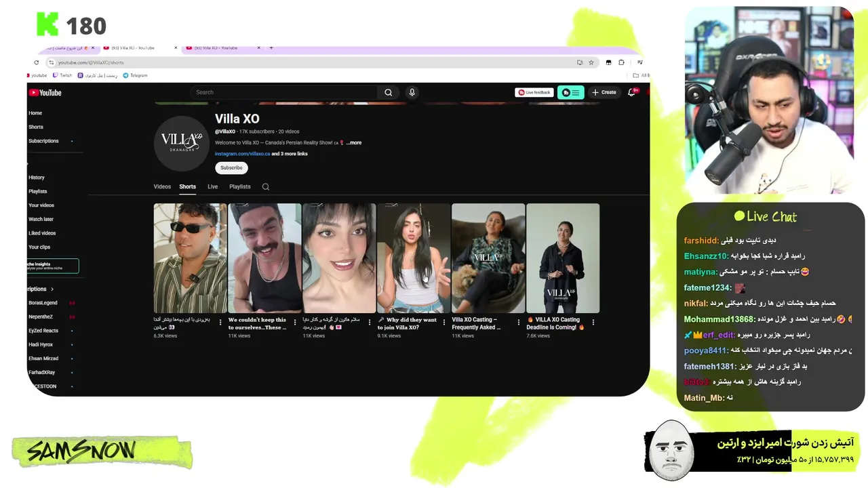Bookmark this page with the star icon

[x=591, y=62]
